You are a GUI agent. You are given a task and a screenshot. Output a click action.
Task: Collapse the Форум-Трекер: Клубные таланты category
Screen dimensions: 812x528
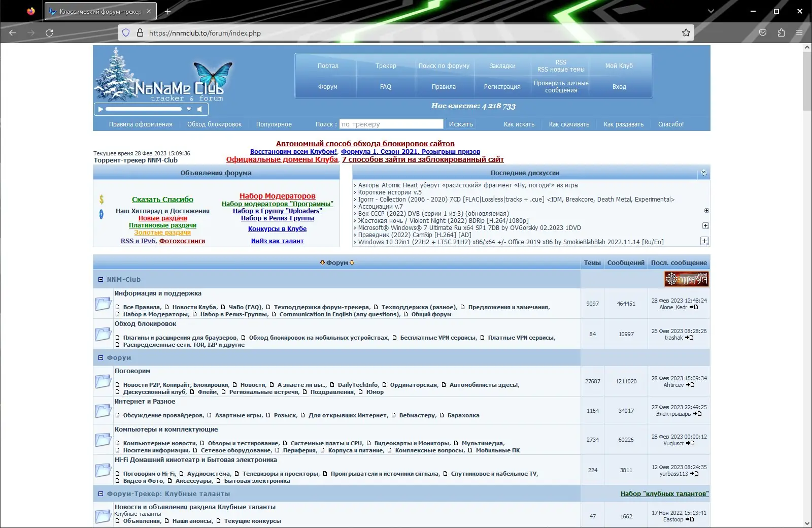coord(100,494)
